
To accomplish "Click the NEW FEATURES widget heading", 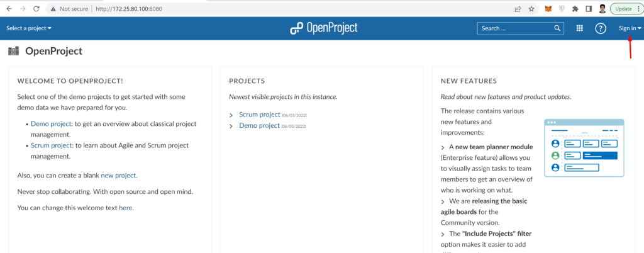I will click(469, 81).
